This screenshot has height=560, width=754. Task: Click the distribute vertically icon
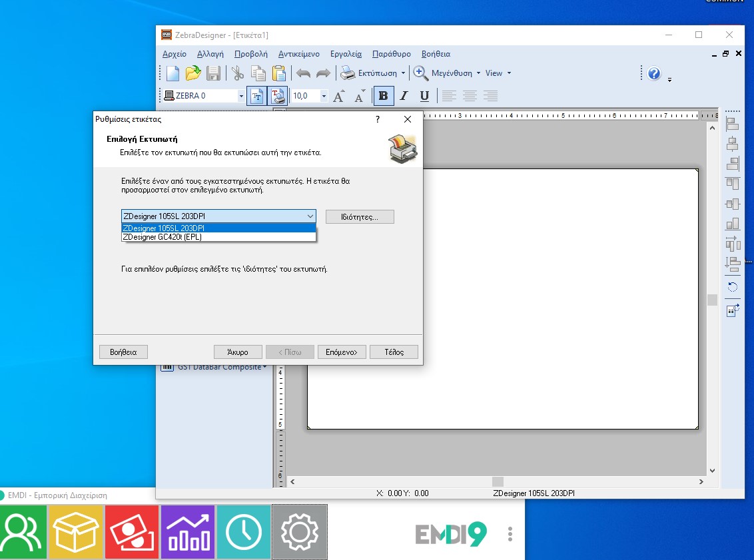(733, 264)
